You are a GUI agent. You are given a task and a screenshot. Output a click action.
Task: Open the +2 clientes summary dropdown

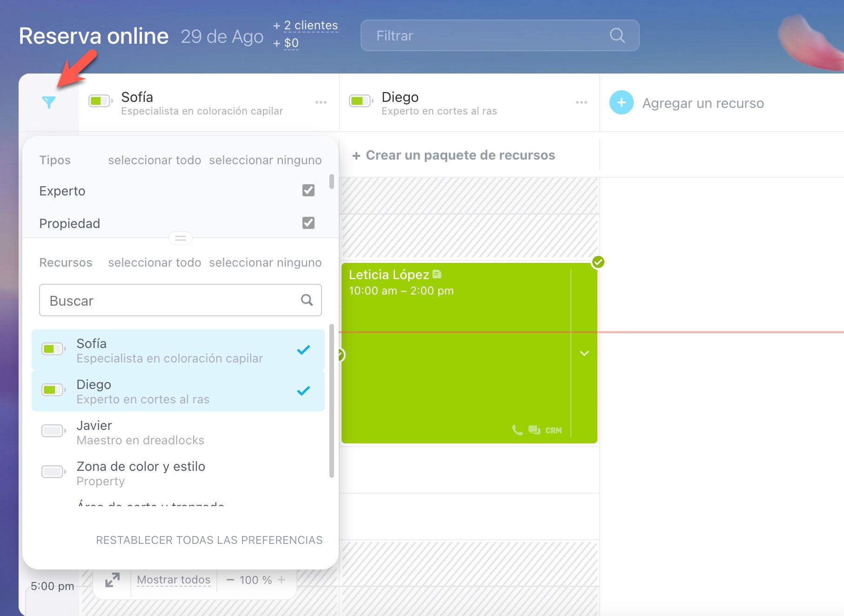point(311,26)
